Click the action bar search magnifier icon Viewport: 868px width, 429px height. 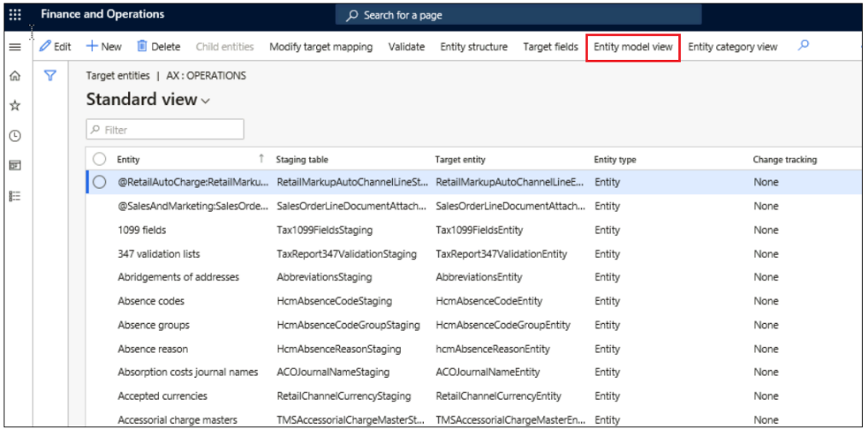click(x=803, y=46)
